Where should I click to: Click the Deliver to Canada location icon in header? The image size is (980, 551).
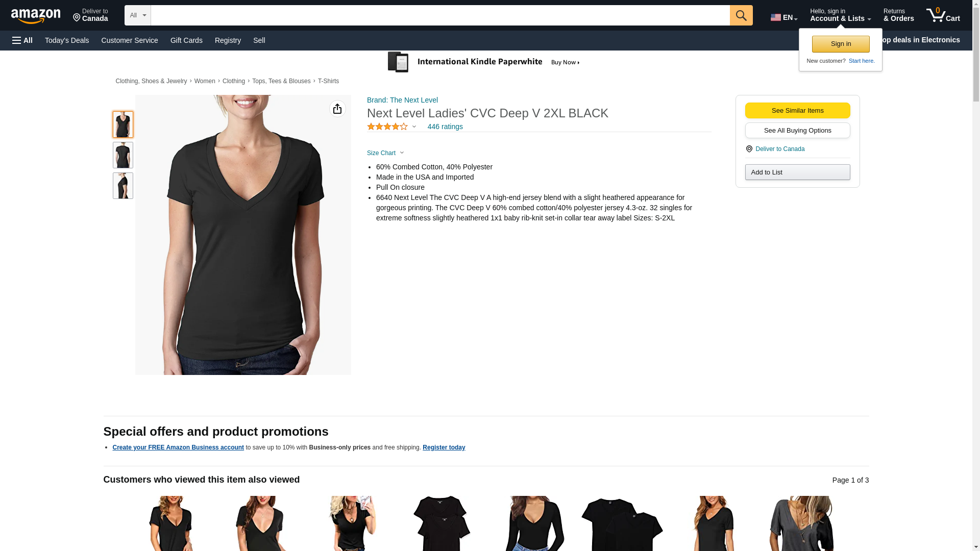[x=77, y=18]
